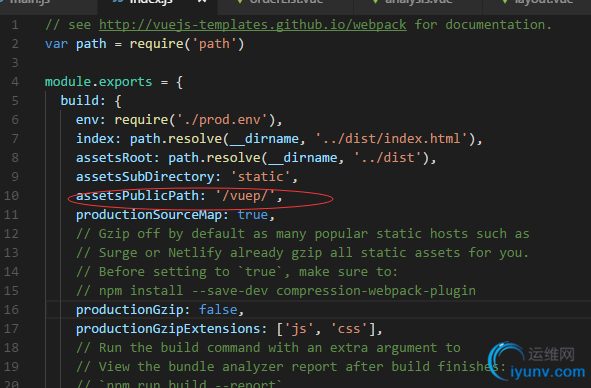Click the require('path') call
The height and width of the screenshot is (388, 591).
(x=187, y=44)
